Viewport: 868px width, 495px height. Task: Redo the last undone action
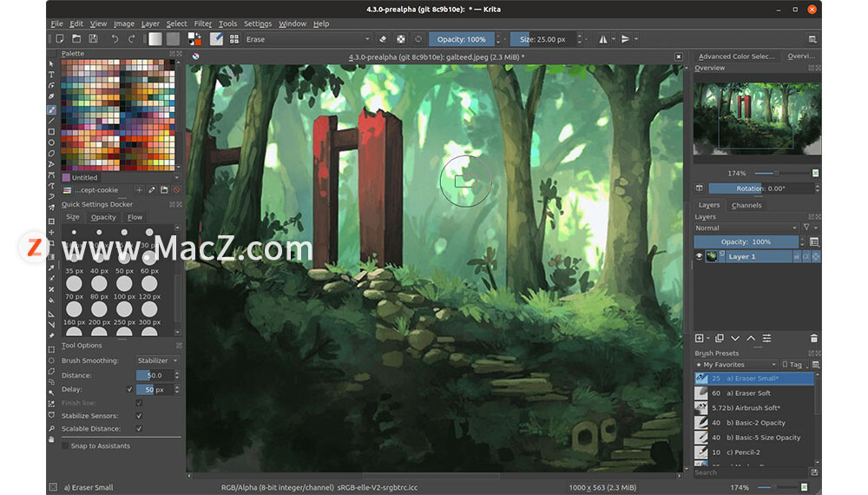[x=131, y=39]
